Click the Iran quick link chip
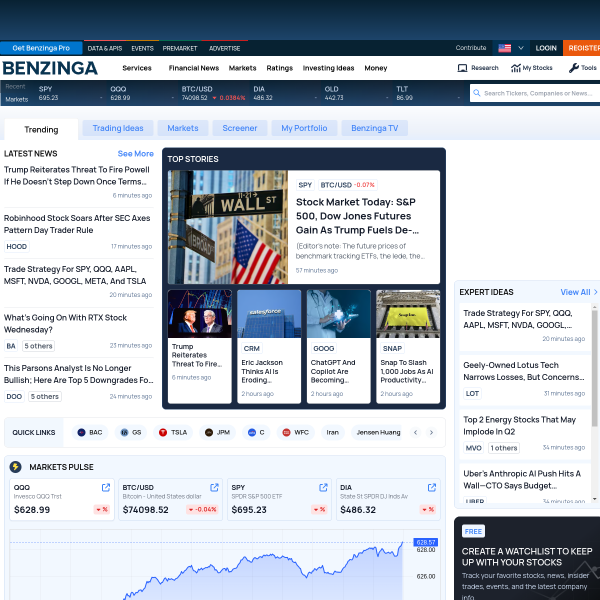 (x=333, y=432)
